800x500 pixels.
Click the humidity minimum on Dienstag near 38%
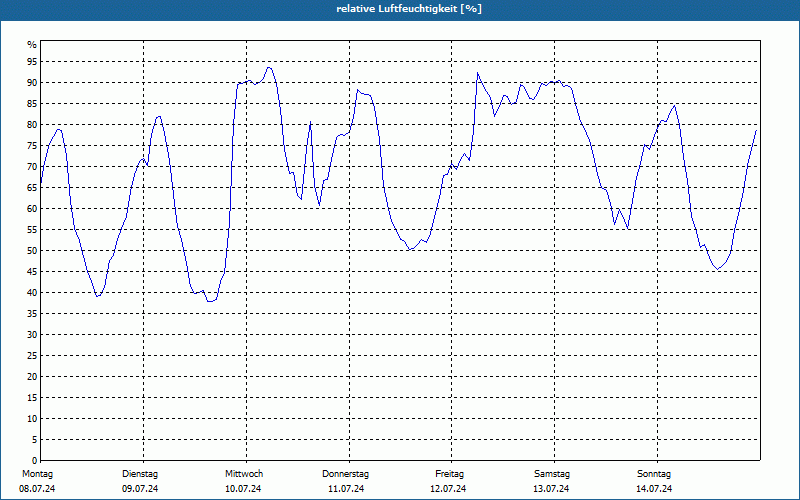click(x=210, y=301)
